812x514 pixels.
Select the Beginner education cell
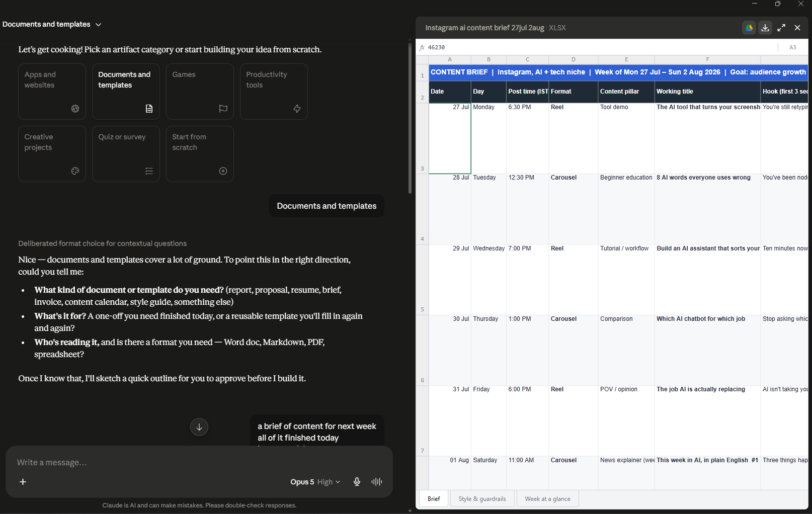(x=626, y=209)
